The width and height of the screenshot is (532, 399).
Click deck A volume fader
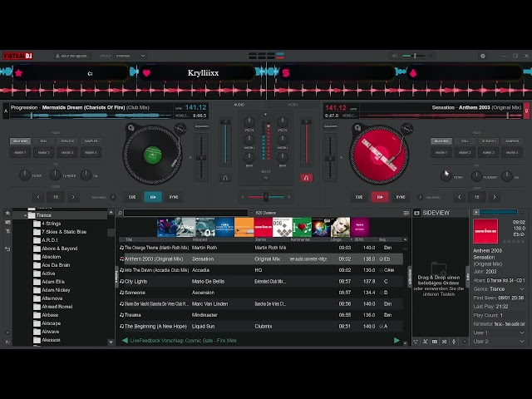coord(225,140)
